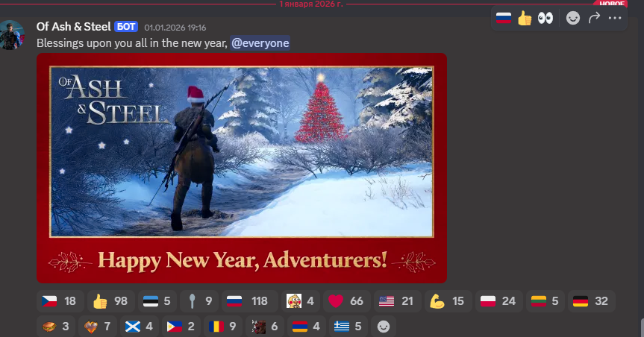Add quick thumbs-up reaction from hover toolbar
Viewport: 644px width, 337px height.
coord(525,18)
